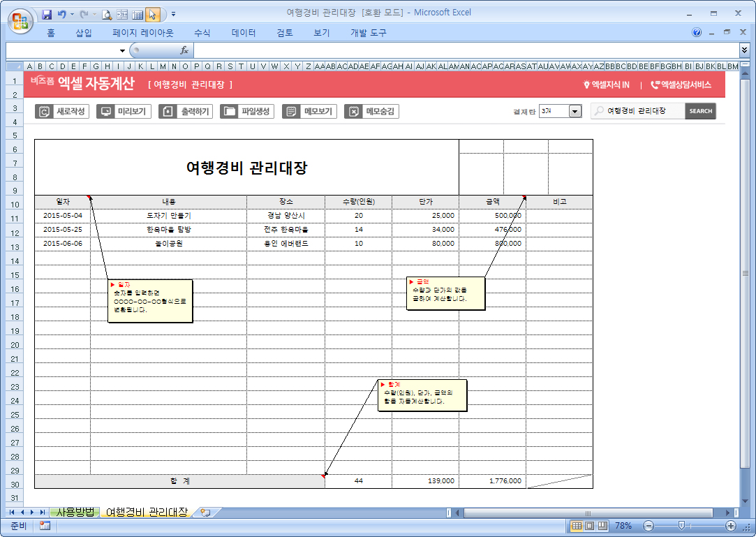Click the Redo arrow icon
The image size is (756, 537).
(83, 15)
